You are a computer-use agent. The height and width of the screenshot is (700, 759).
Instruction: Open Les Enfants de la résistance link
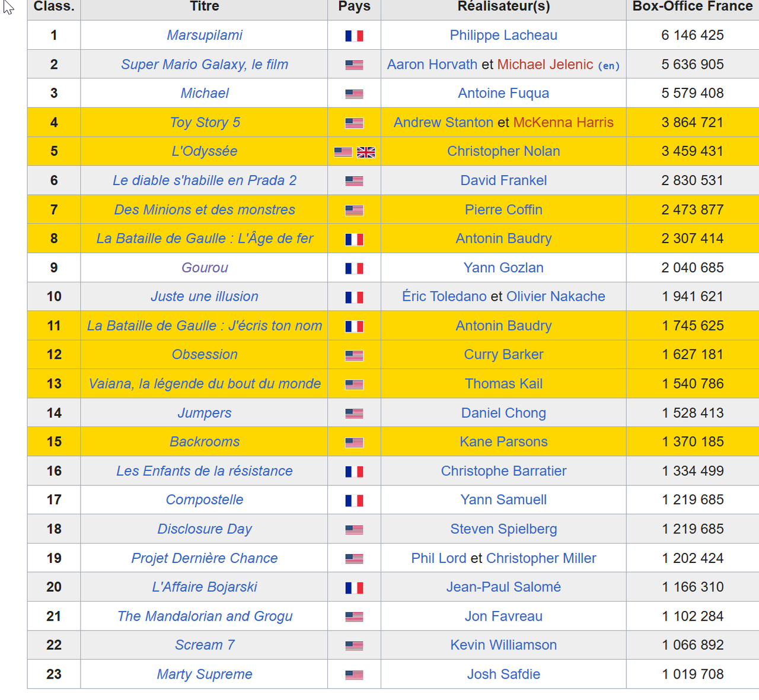pos(205,471)
